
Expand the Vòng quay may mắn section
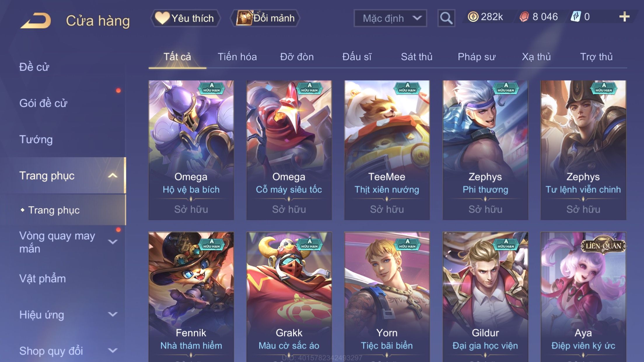(x=113, y=242)
